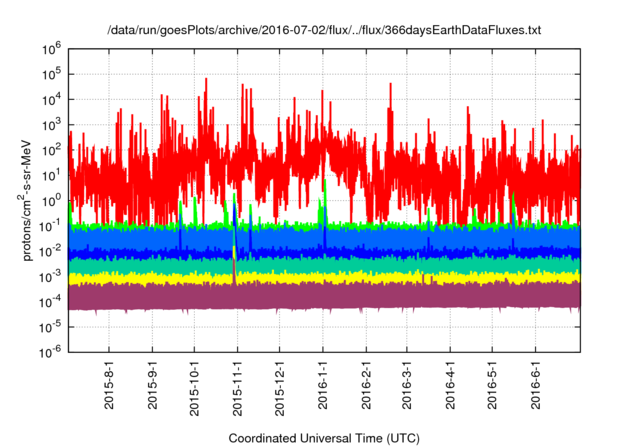The image size is (640, 448).
Task: Click the yellow flux data band
Action: (324, 279)
